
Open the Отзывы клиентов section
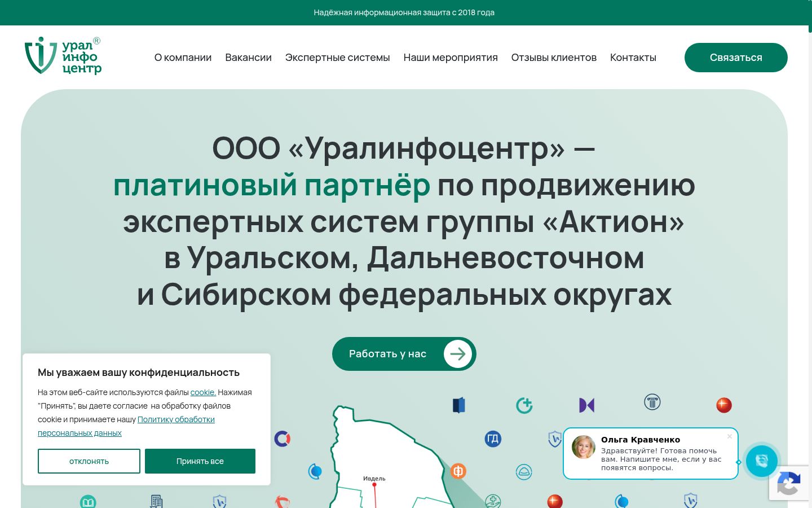554,58
